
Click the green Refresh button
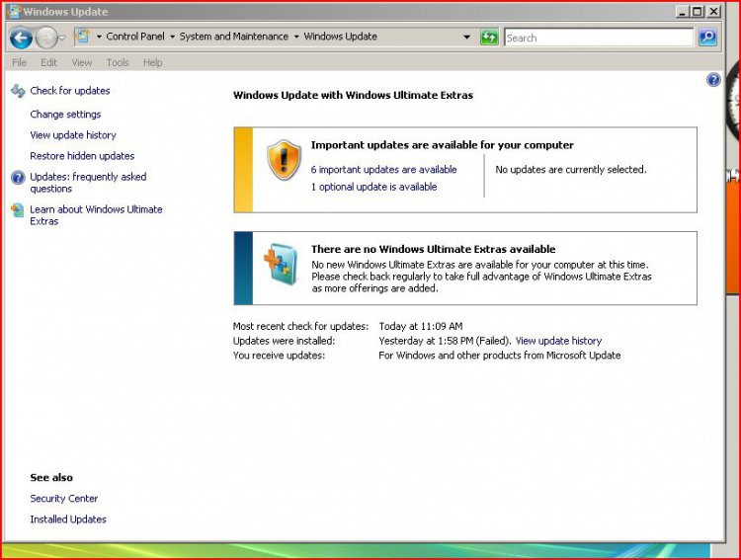[489, 37]
